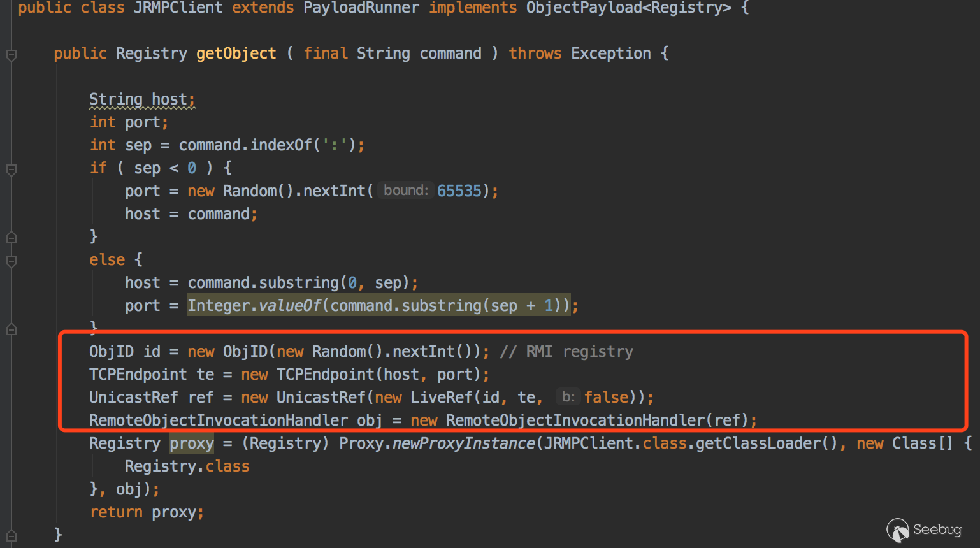The image size is (980, 548).
Task: Click the 'host = command;' assignment
Action: (x=191, y=214)
